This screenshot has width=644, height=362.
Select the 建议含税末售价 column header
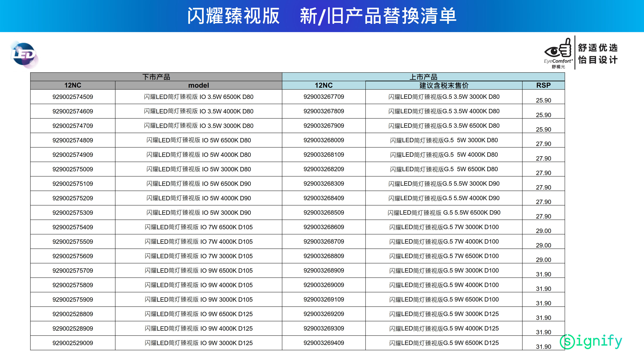[x=444, y=85]
